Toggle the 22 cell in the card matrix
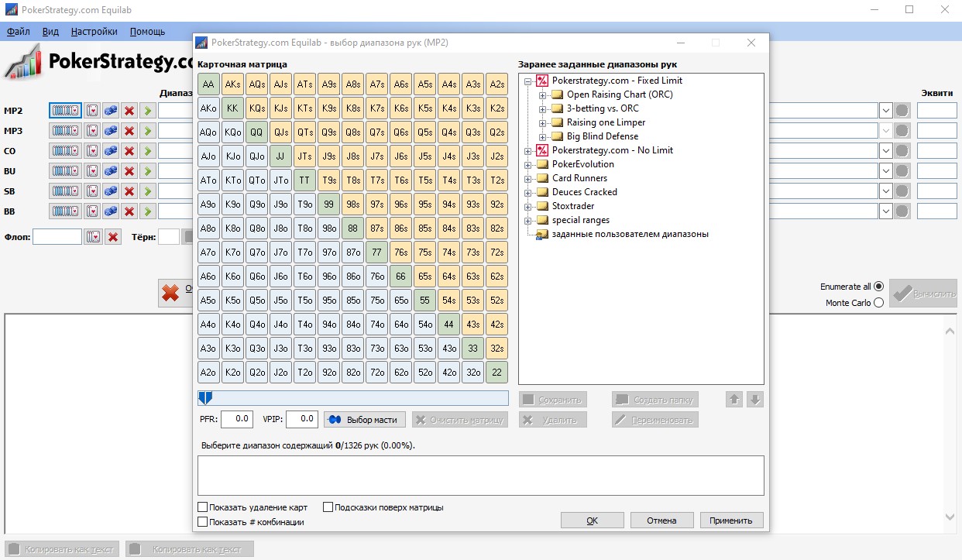 click(496, 373)
